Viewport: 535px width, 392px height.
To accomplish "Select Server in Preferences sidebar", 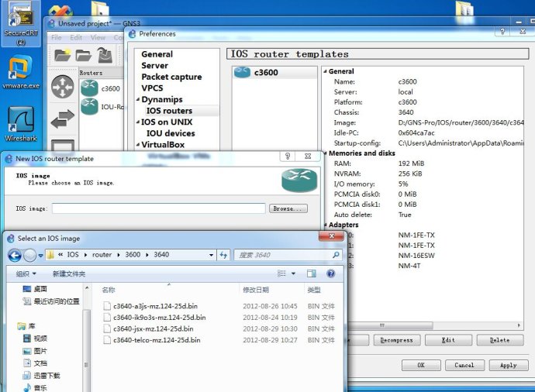I will click(154, 65).
